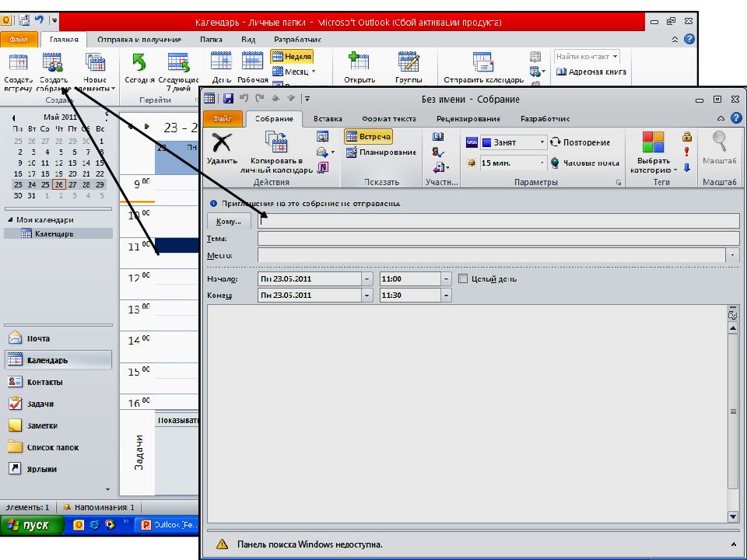The height and width of the screenshot is (560, 747).
Task: Click Часовые пояса time zones button
Action: (585, 163)
